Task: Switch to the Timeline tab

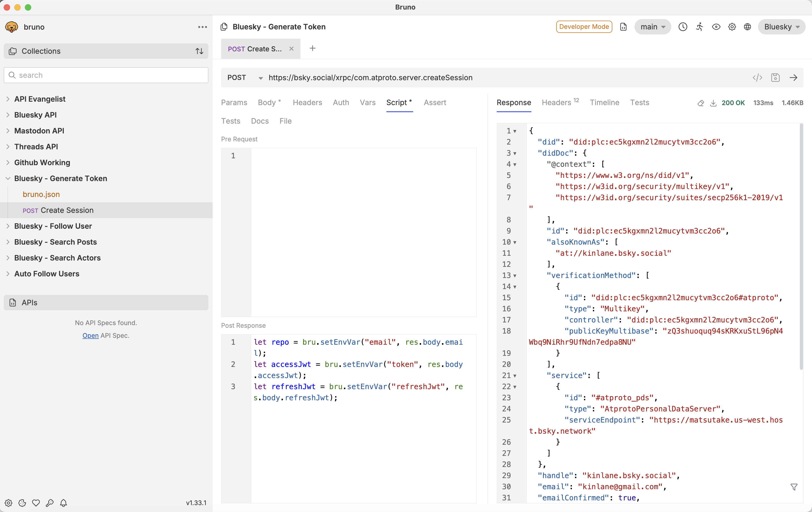Action: tap(604, 103)
